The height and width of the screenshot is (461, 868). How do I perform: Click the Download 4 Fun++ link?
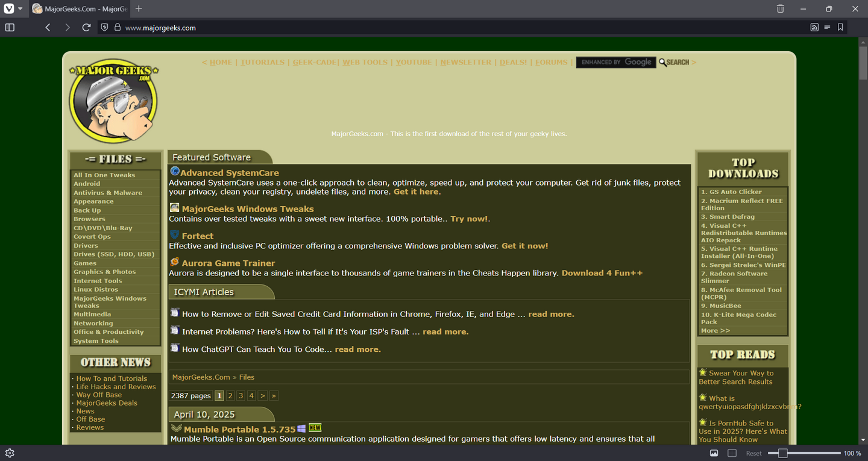602,273
